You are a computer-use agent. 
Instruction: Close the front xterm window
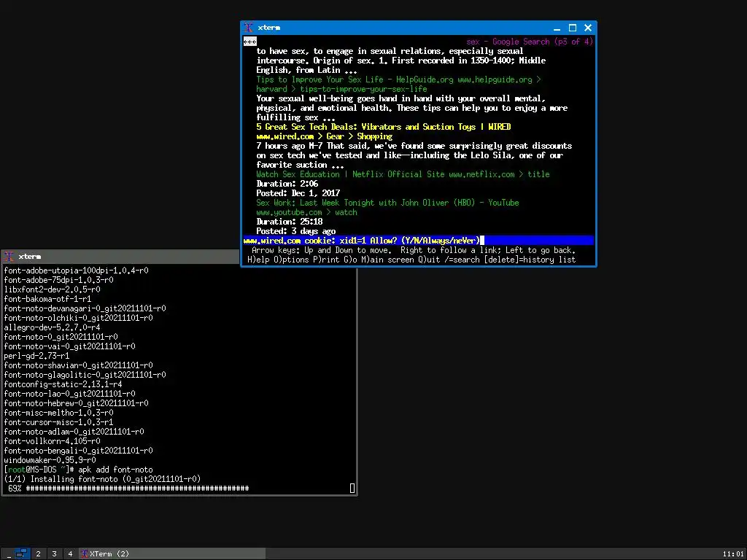click(x=588, y=28)
